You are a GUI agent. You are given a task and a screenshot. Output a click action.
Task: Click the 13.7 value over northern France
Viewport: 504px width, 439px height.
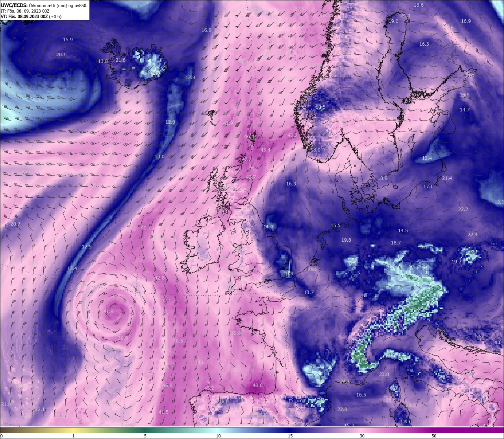coord(309,293)
